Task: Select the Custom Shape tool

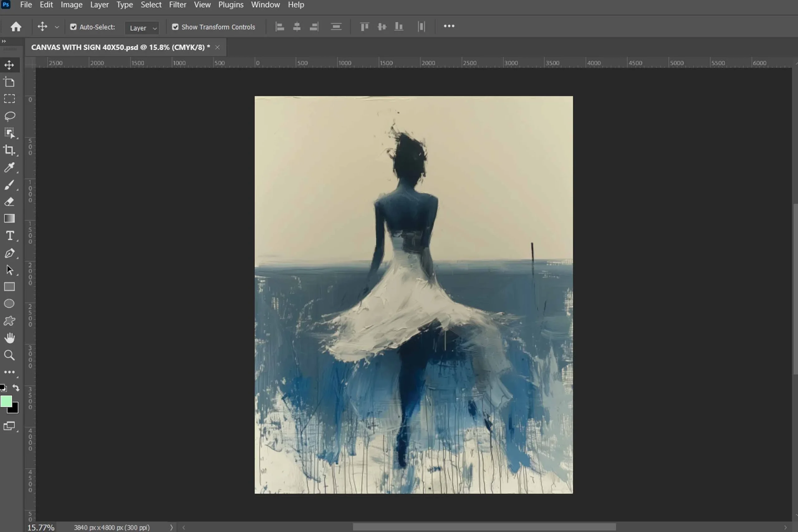Action: [x=9, y=321]
